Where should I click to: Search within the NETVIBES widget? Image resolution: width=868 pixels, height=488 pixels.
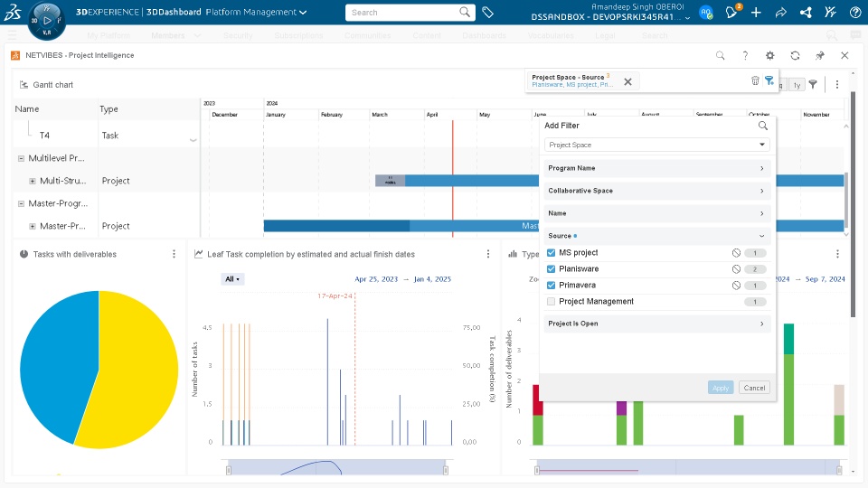pos(721,55)
